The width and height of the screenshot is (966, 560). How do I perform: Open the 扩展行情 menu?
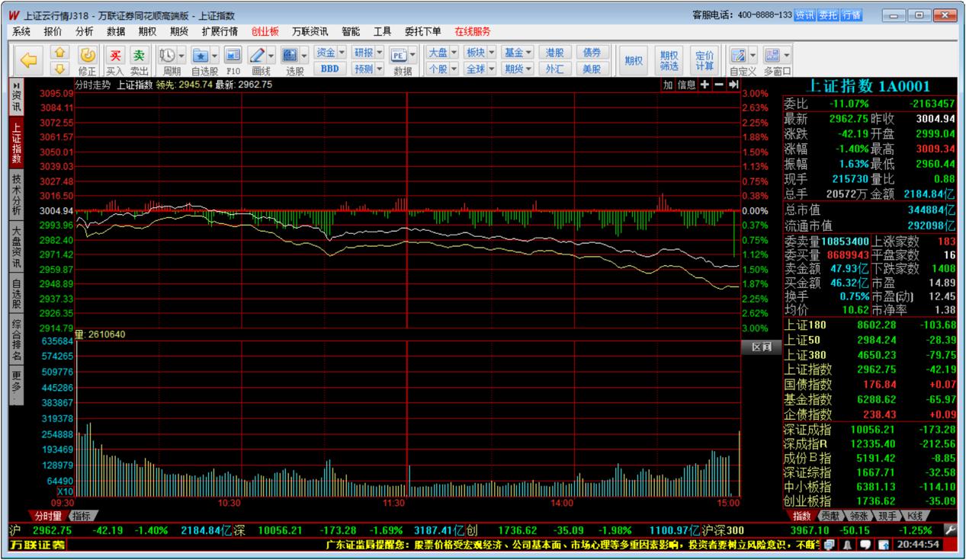point(219,31)
